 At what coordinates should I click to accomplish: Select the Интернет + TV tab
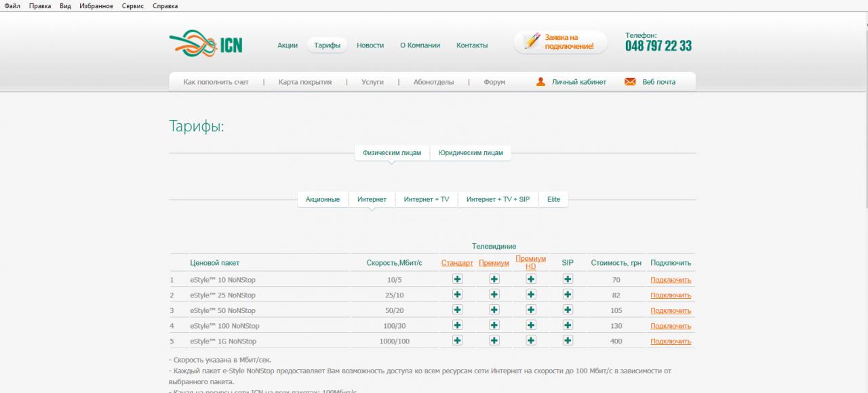pyautogui.click(x=426, y=200)
